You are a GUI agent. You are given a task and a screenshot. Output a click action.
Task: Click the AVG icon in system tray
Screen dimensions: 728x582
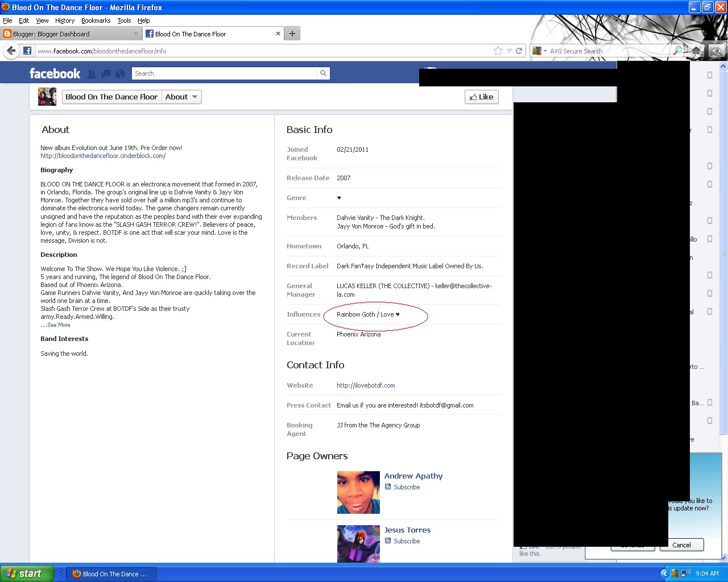(x=675, y=573)
